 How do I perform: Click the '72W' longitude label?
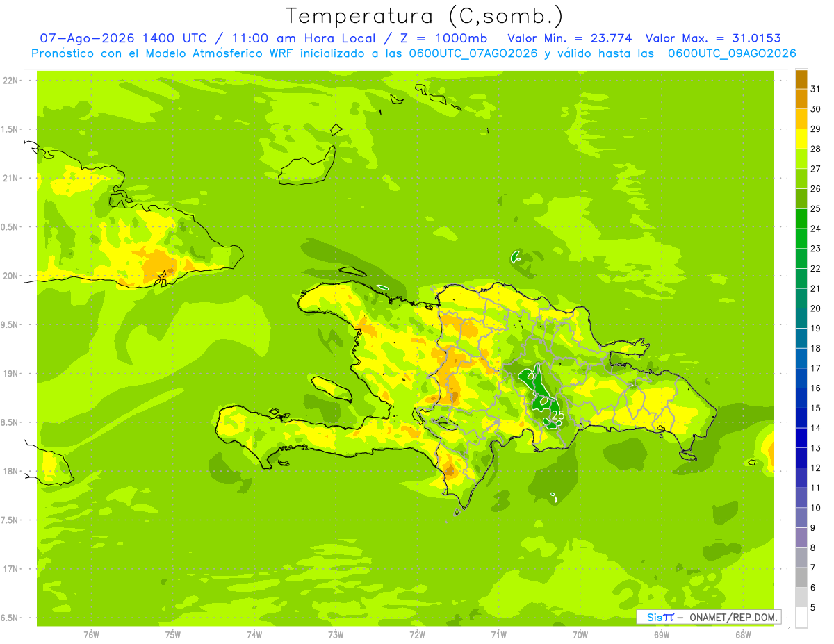coord(417,634)
